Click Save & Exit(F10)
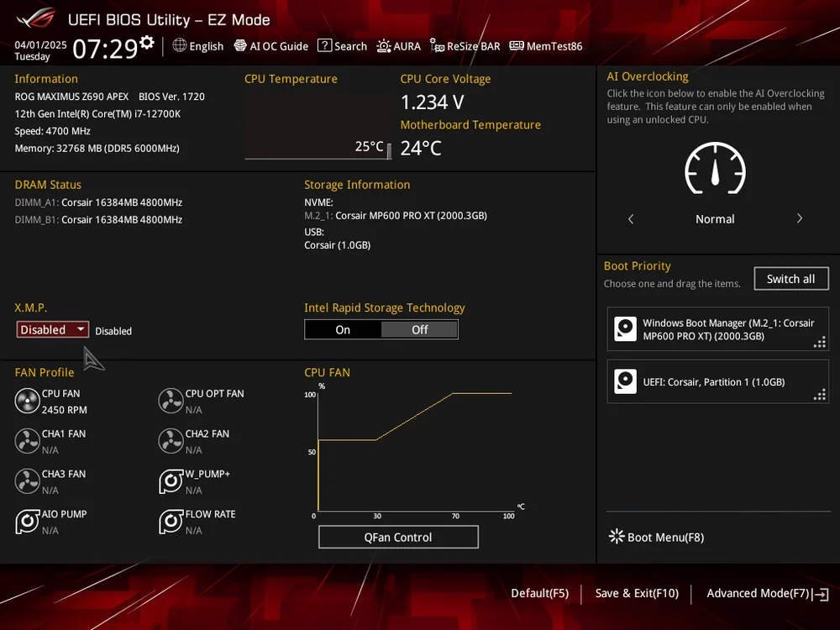The image size is (840, 630). [x=637, y=593]
